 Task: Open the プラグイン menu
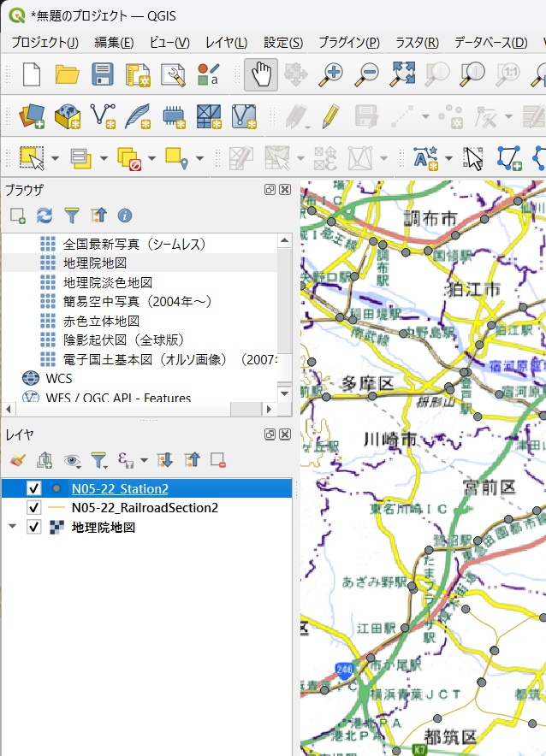point(349,43)
